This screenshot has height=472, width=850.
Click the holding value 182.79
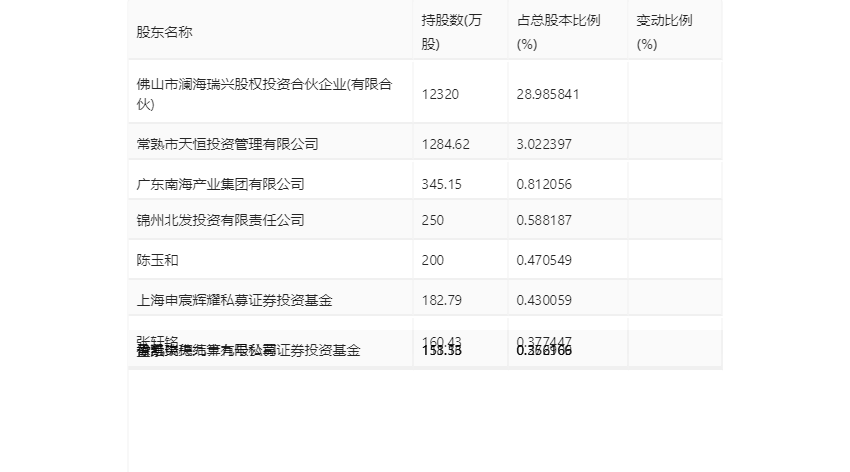(x=442, y=300)
